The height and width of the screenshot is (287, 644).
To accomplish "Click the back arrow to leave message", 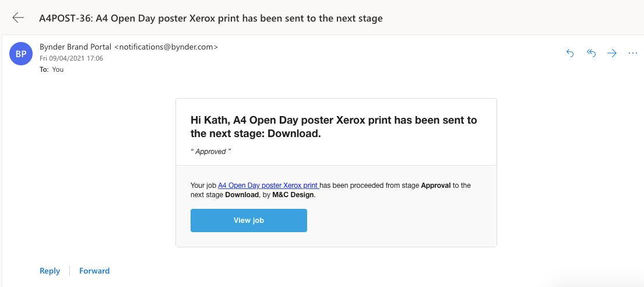I will 18,17.
